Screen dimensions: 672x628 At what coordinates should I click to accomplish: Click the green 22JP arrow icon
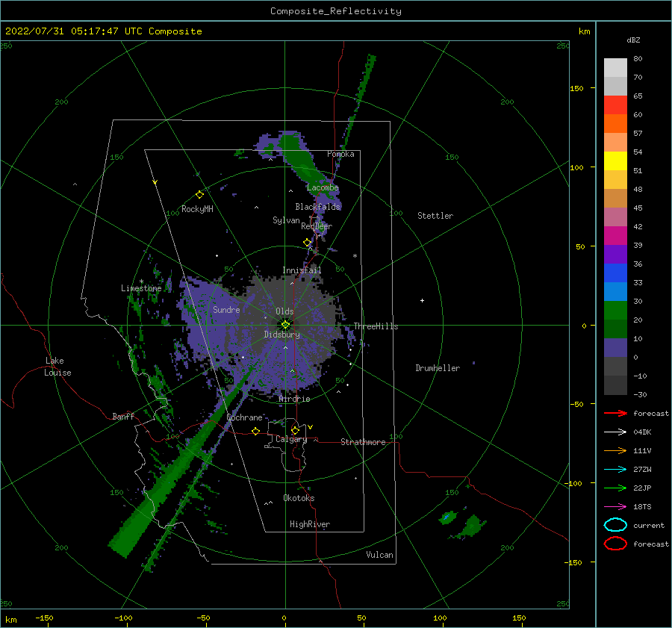point(615,488)
